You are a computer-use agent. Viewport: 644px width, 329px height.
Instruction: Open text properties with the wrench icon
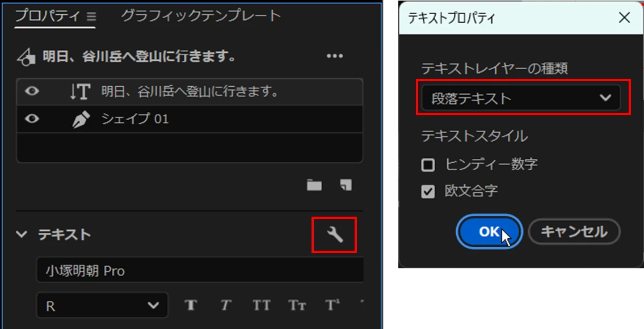point(334,235)
